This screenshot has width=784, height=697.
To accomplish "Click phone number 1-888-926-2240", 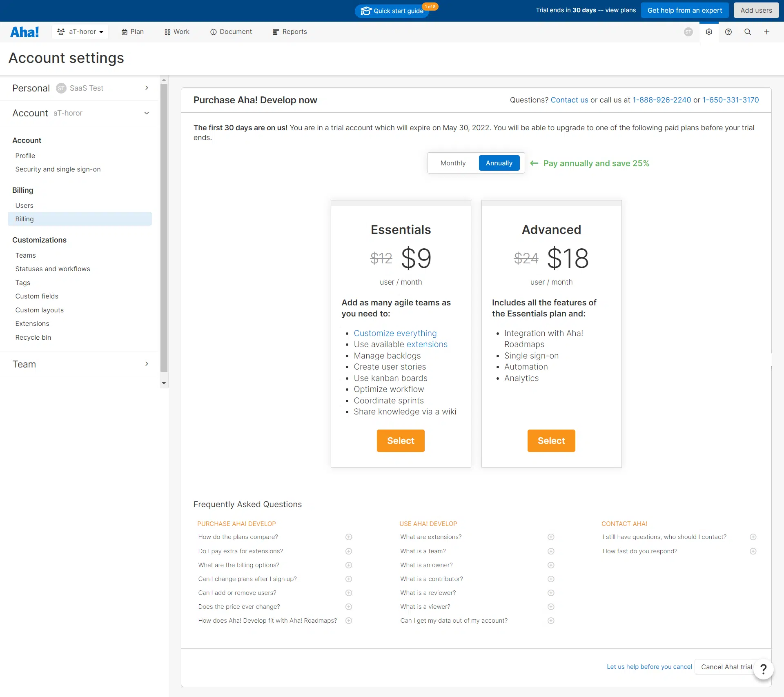I will point(661,100).
